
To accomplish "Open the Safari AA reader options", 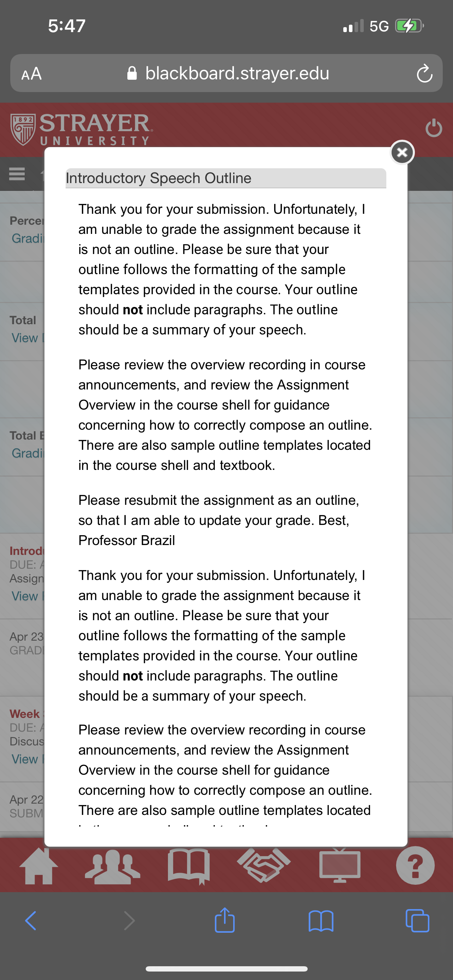I will [x=31, y=73].
